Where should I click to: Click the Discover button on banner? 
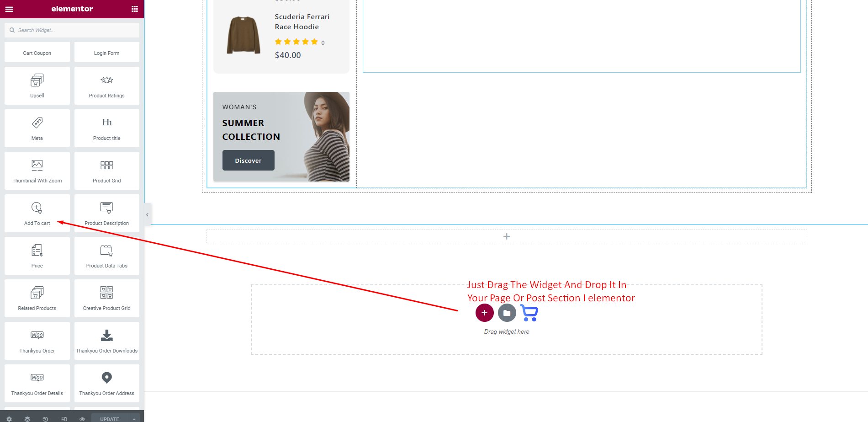tap(248, 160)
